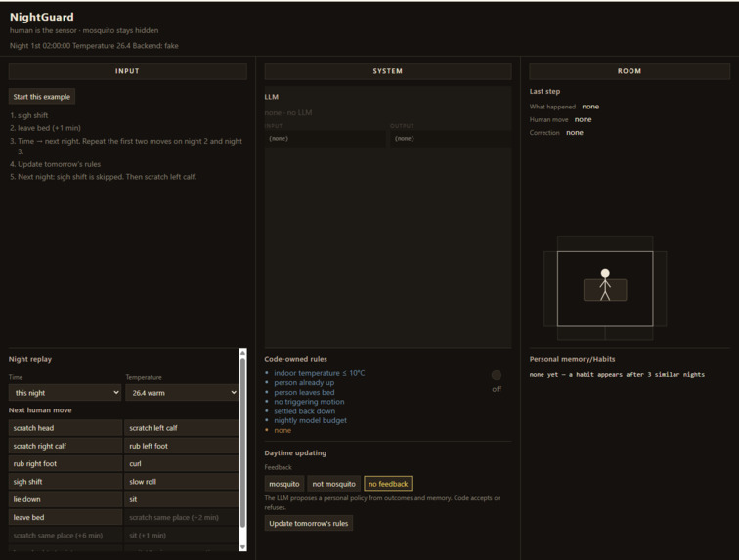Image resolution: width=739 pixels, height=560 pixels.
Task: Select the leave bed move button
Action: [x=65, y=518]
